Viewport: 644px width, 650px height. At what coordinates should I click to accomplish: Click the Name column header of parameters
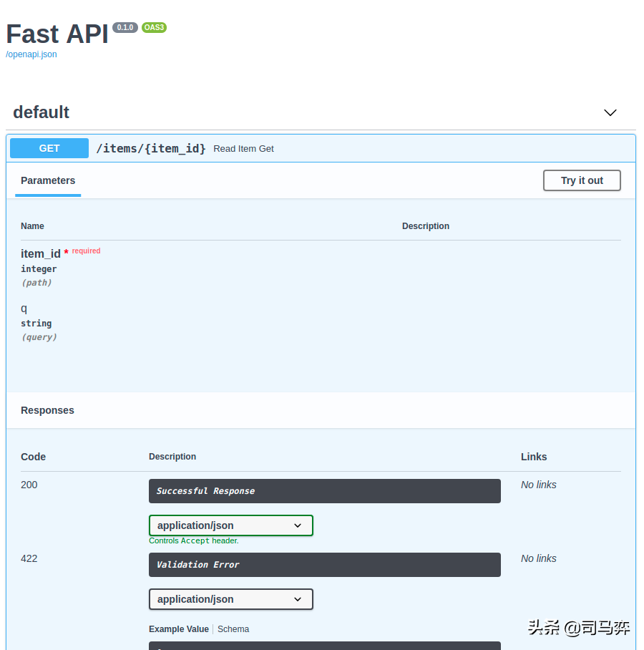32,226
